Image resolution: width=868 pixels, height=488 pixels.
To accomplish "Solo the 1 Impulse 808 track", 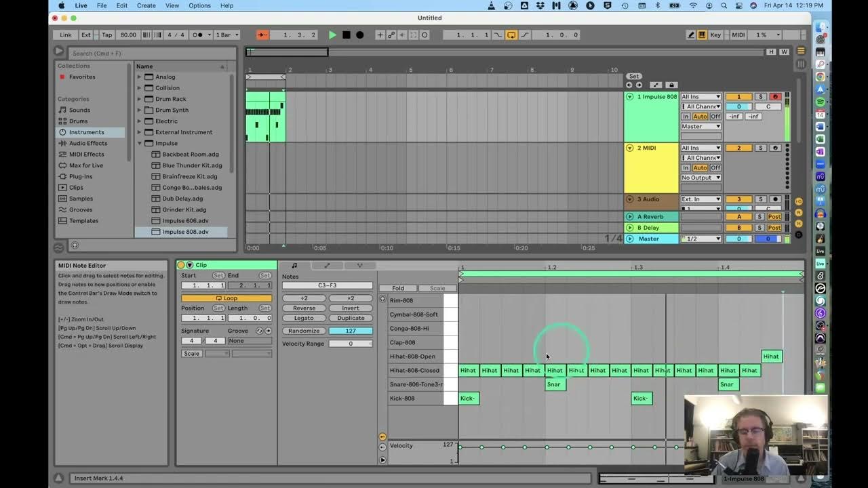I will coord(761,97).
